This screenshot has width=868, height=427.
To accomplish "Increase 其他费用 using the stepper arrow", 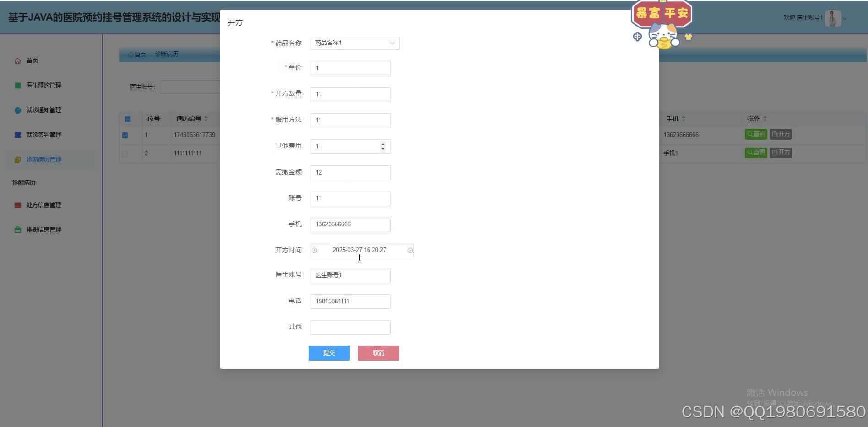I will 383,144.
